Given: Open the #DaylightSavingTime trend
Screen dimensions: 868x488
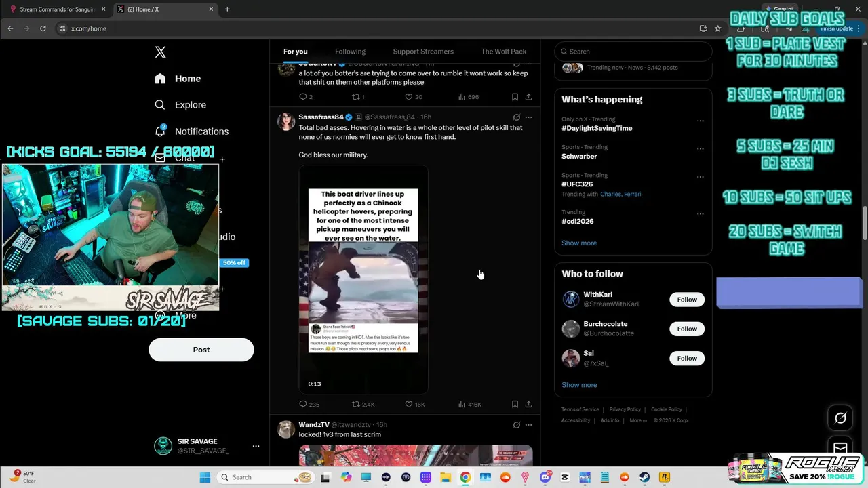Looking at the screenshot, I should tap(597, 128).
